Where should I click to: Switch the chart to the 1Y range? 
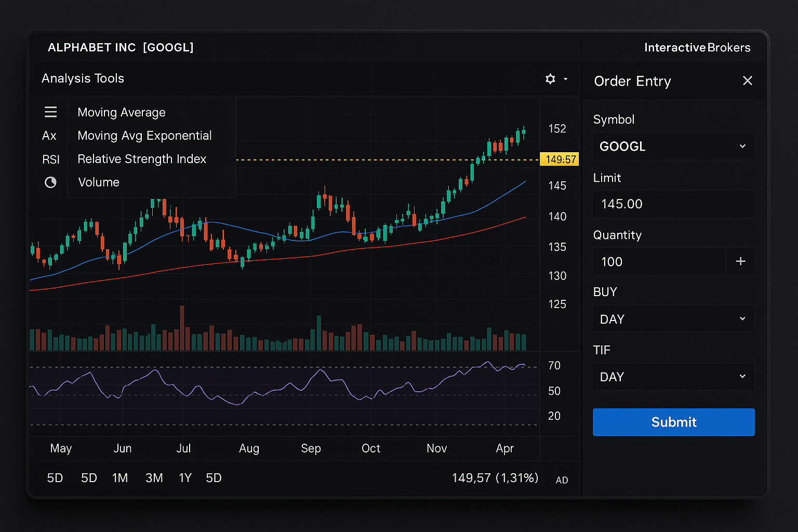pos(185,478)
